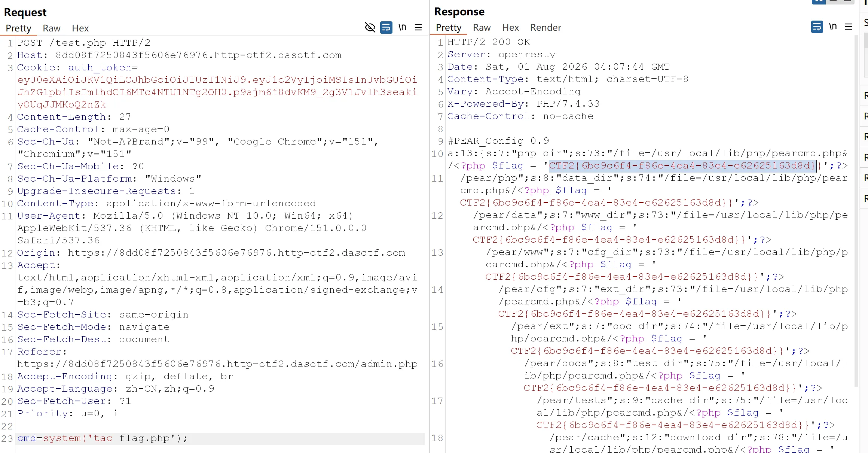Toggle hidden characters eye icon in Request
The image size is (868, 453).
(x=370, y=28)
